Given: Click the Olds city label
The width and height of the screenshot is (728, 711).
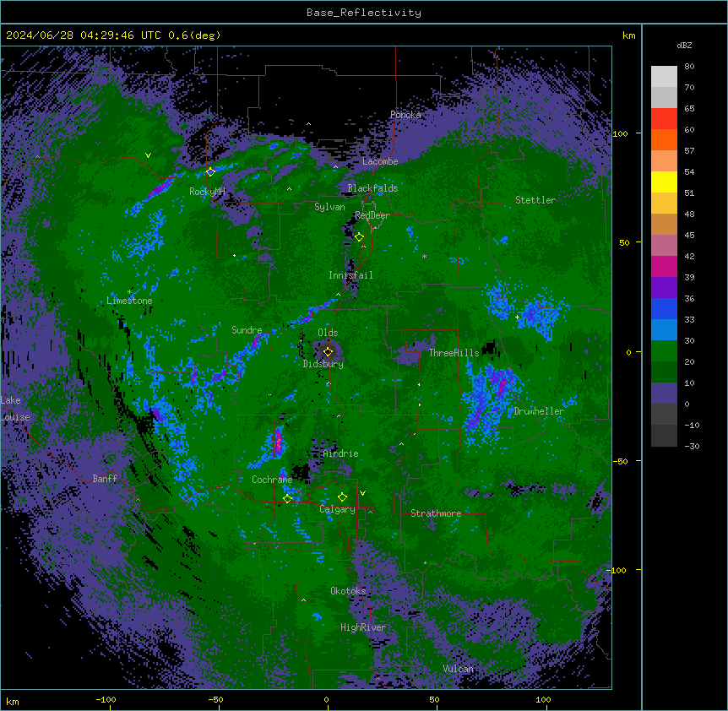Looking at the screenshot, I should tap(328, 333).
